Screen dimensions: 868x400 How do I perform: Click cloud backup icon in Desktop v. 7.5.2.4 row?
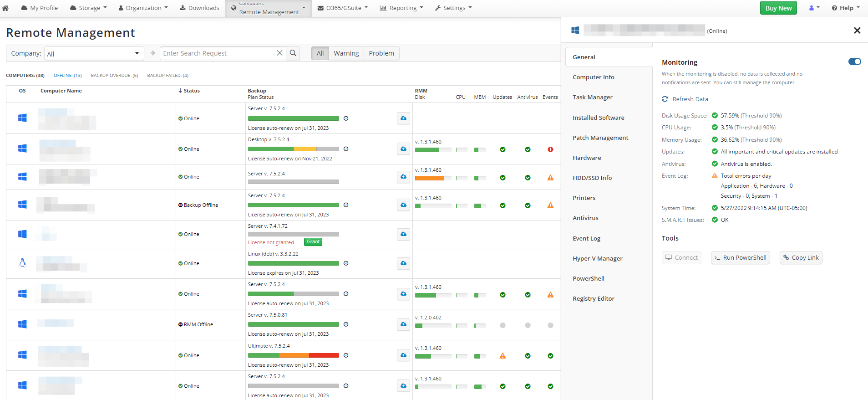403,149
